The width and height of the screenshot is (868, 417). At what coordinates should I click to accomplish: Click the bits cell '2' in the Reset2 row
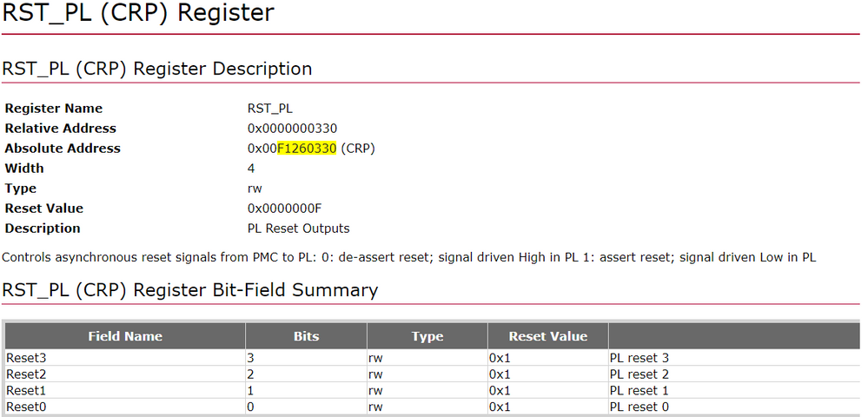(x=306, y=374)
